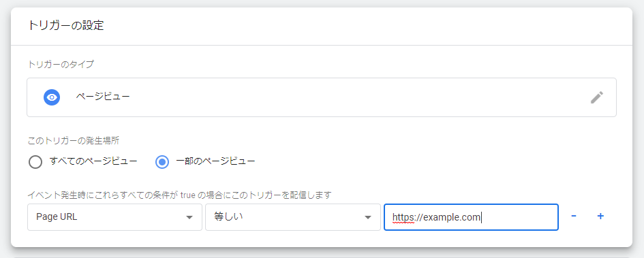This screenshot has height=258, width=644.
Task: Click the トリガーのタイプ section label
Action: (61, 65)
